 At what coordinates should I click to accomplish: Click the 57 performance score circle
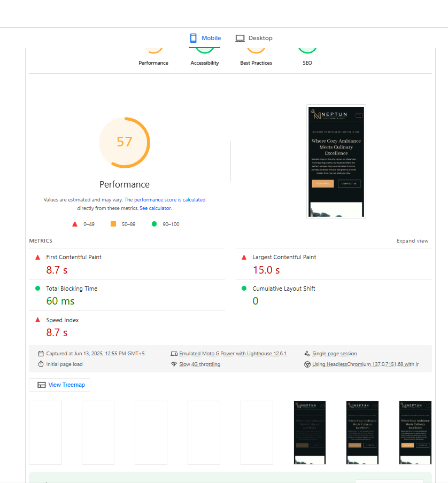point(125,142)
